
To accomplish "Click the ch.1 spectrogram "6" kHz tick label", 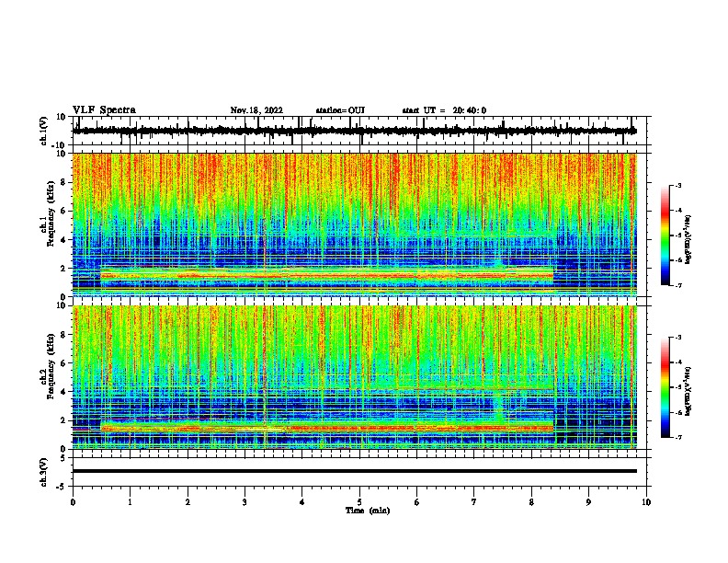I will 63,212.
